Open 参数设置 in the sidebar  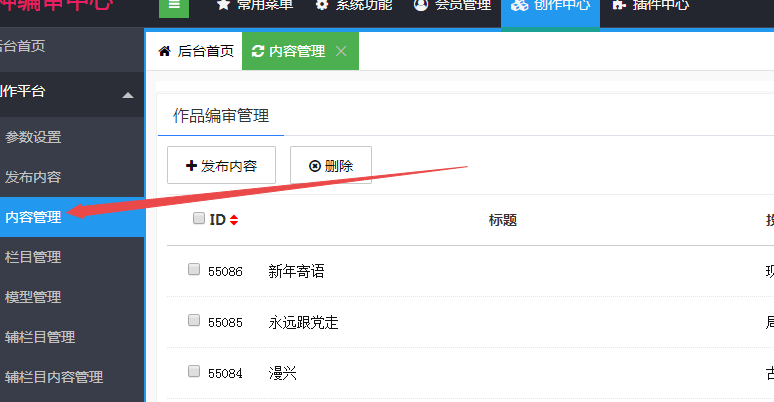tap(33, 137)
